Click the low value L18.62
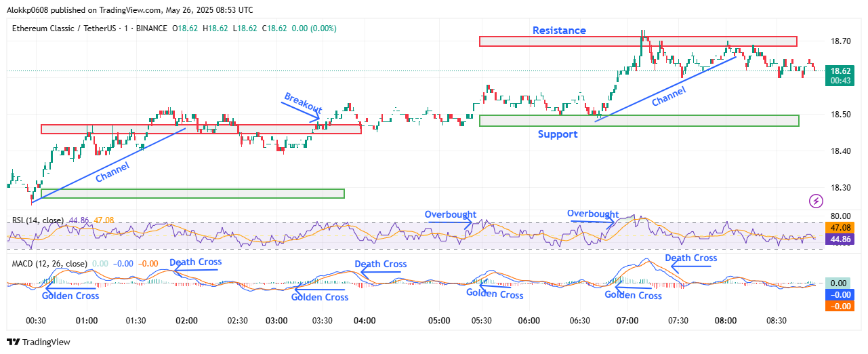The width and height of the screenshot is (868, 354). click(244, 28)
